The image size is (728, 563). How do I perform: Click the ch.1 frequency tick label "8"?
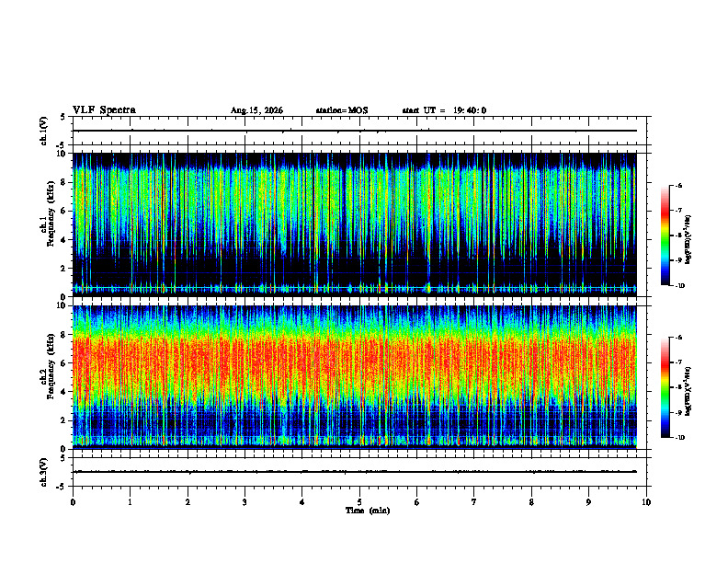coord(64,182)
